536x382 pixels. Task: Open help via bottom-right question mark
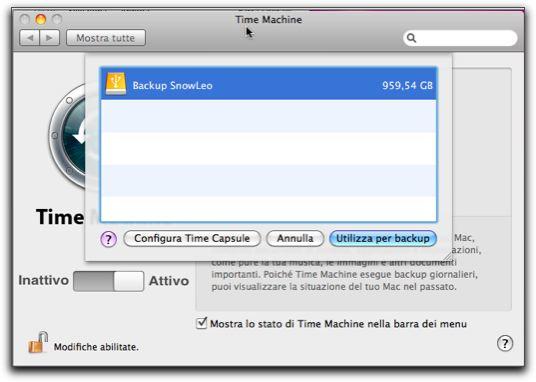[x=505, y=343]
